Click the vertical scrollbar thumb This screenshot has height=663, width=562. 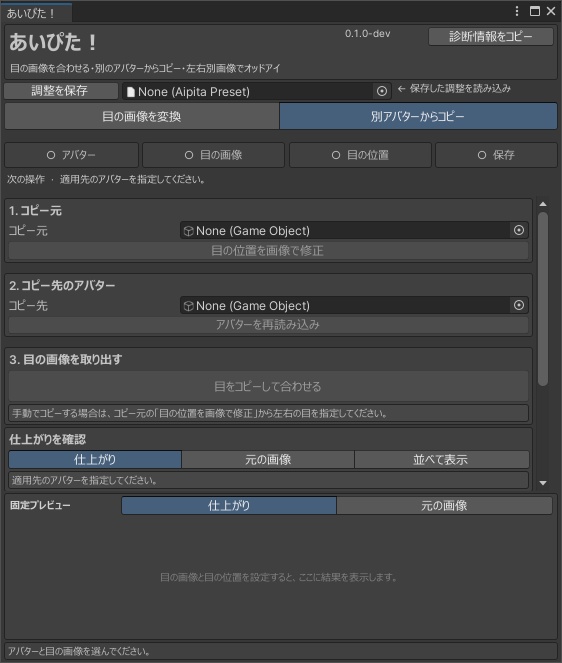(543, 299)
